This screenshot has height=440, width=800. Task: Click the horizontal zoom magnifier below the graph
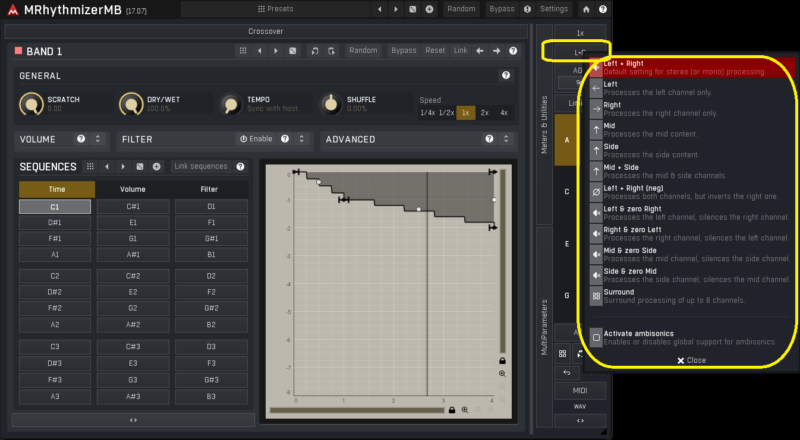pyautogui.click(x=465, y=409)
